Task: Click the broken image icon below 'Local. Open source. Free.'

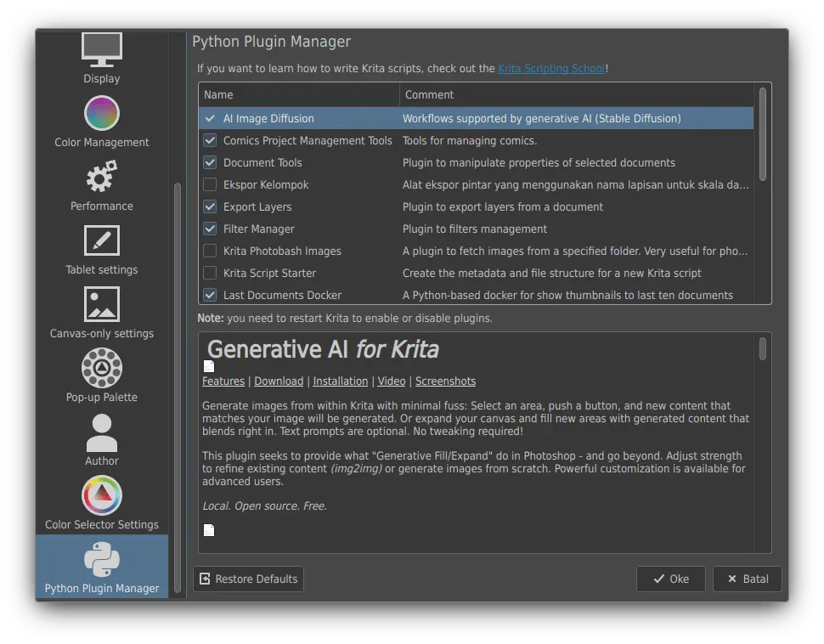Action: pos(209,530)
